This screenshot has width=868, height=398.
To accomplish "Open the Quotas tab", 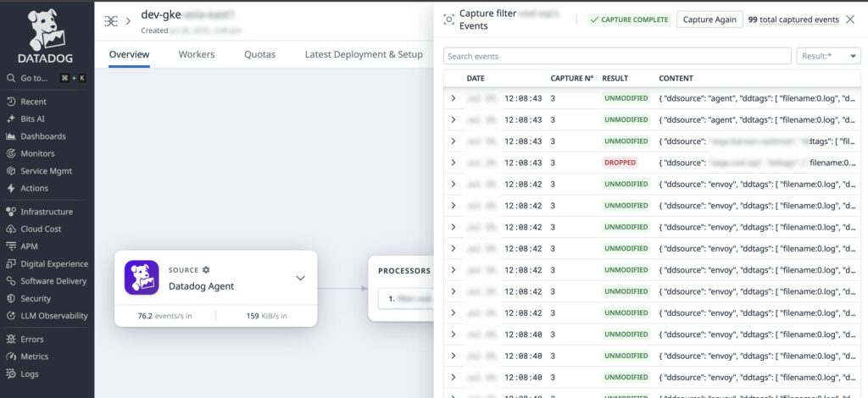I will pos(259,54).
